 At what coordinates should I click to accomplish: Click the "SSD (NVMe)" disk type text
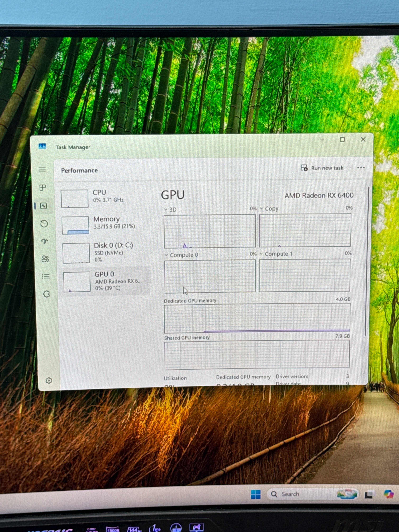[x=109, y=253]
